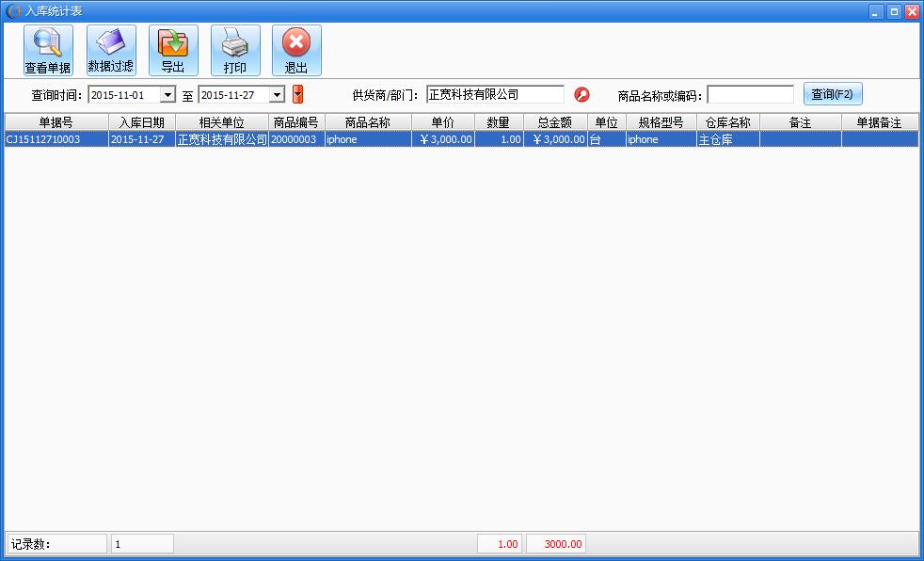The image size is (924, 561).
Task: Close the 入库统计表 window
Action: point(912,12)
